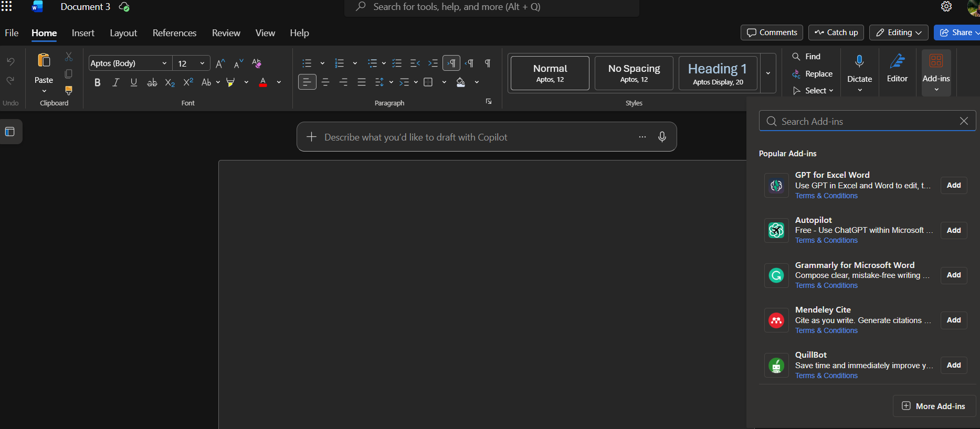Expand the Styles gallery
The width and height of the screenshot is (980, 429).
click(768, 73)
